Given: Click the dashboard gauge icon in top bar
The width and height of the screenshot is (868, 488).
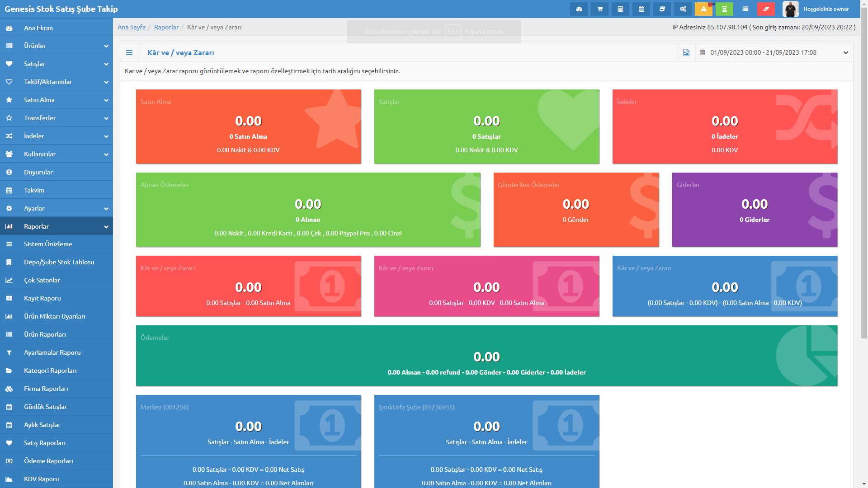Looking at the screenshot, I should point(579,9).
